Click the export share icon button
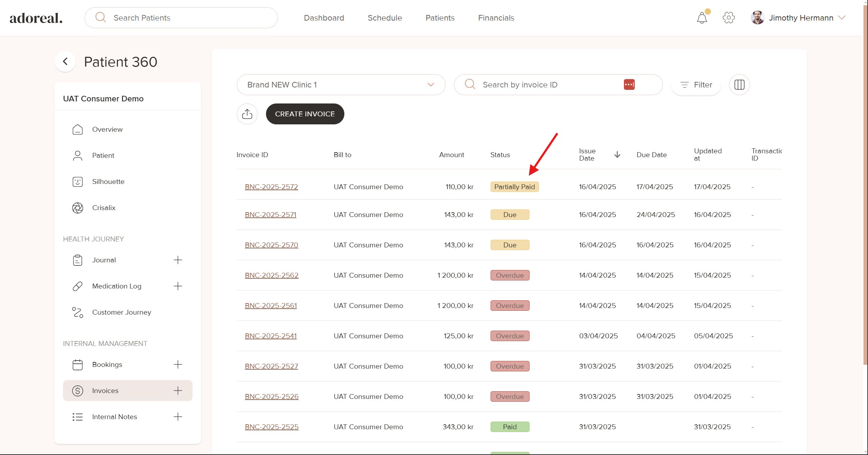The height and width of the screenshot is (455, 868). 247,114
